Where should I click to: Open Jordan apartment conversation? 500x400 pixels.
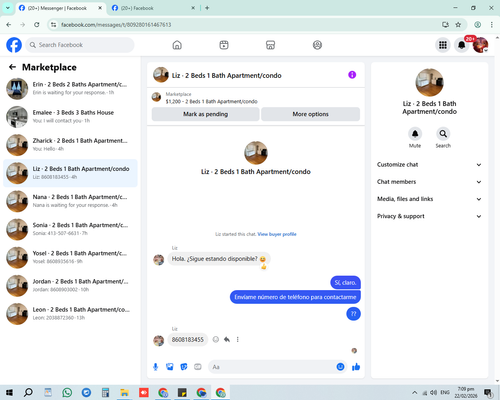pyautogui.click(x=70, y=286)
